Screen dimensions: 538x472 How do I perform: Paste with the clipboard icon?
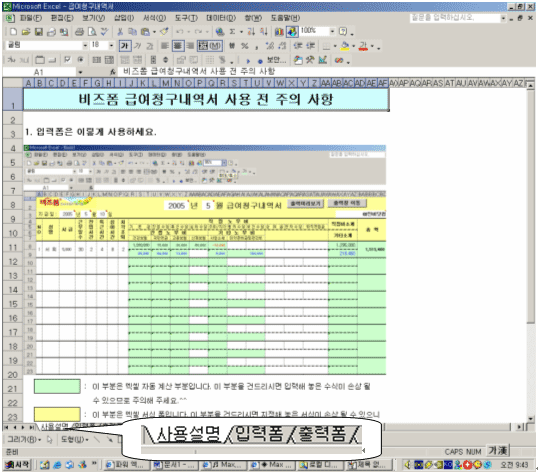coord(145,32)
